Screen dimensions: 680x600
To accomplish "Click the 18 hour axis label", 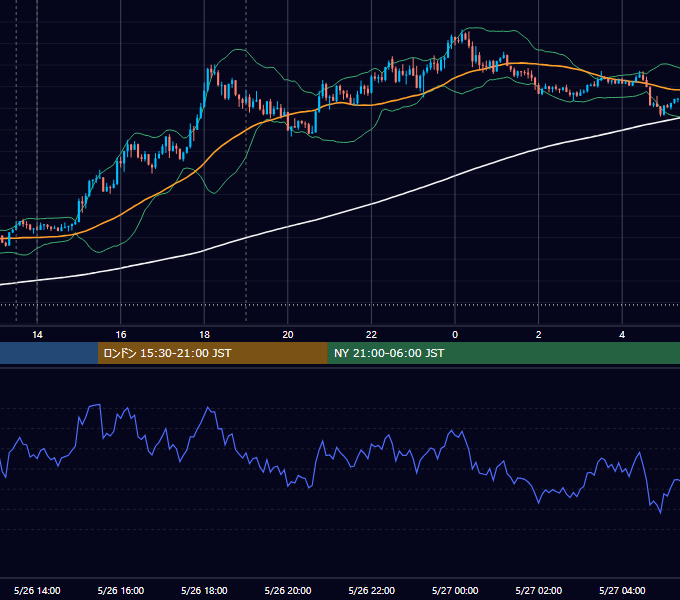I will 204,335.
